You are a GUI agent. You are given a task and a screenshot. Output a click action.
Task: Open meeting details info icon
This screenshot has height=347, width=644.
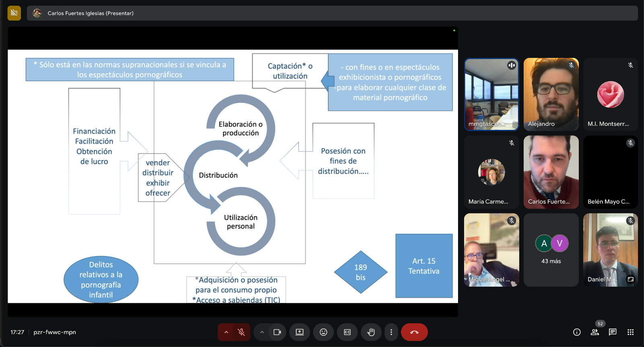tap(577, 332)
